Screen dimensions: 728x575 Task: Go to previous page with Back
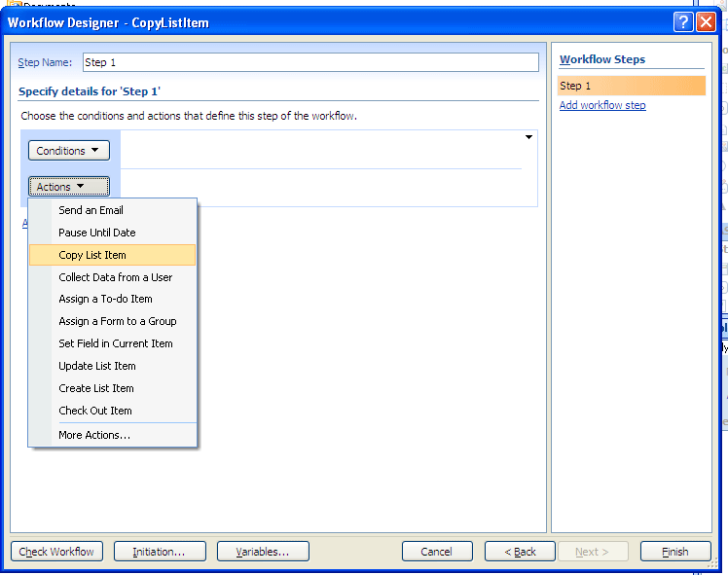tap(520, 552)
